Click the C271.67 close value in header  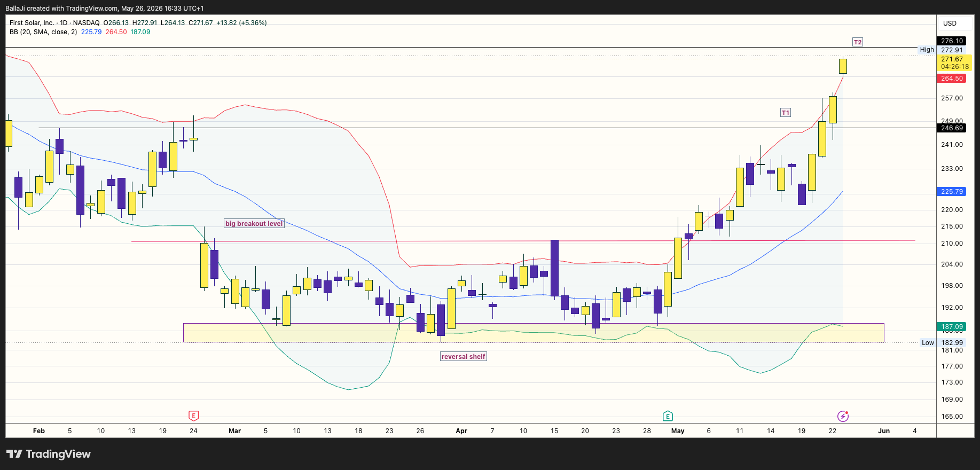201,23
